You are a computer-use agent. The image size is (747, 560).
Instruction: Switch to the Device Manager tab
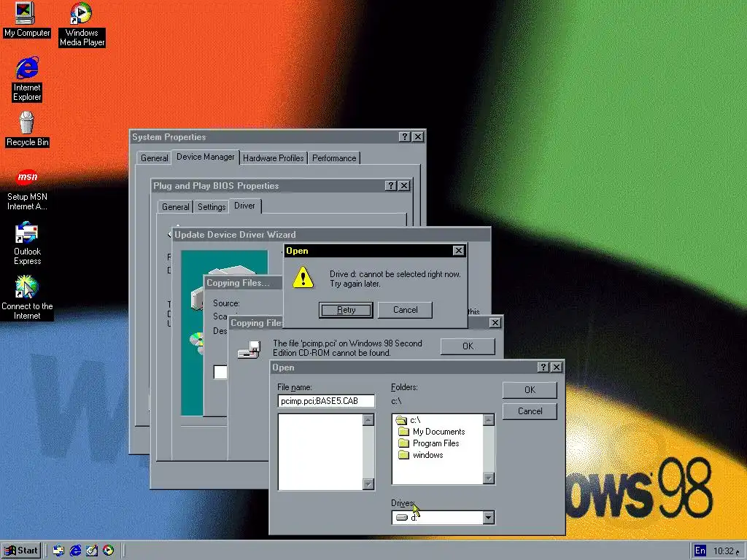click(205, 157)
